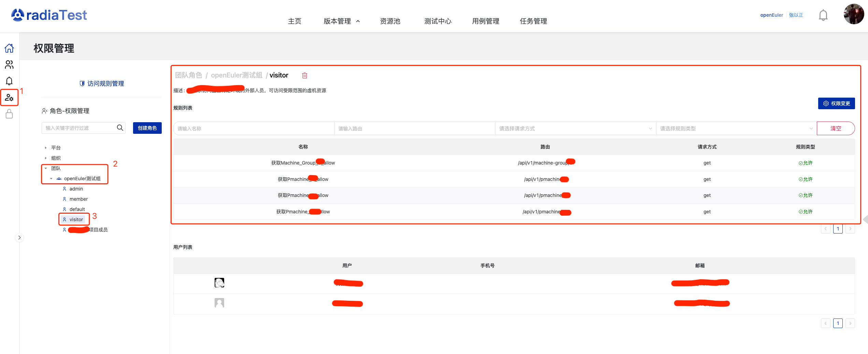Select the admin role in tree

click(x=76, y=189)
